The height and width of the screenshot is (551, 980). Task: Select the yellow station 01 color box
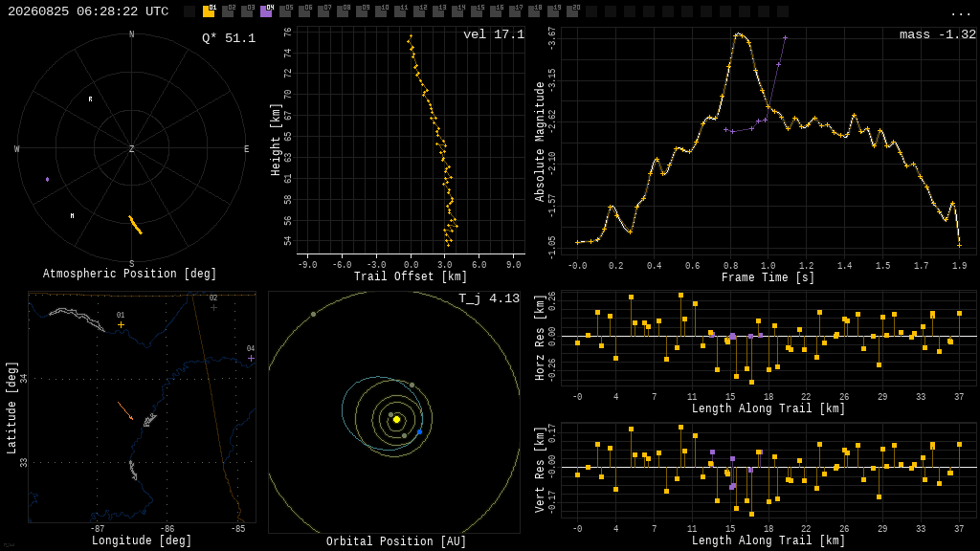209,11
